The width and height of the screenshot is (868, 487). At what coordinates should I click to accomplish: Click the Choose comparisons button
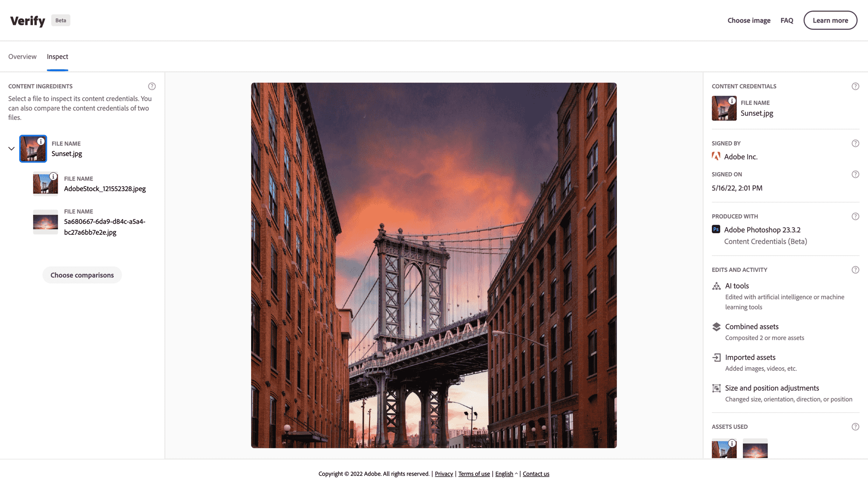pyautogui.click(x=82, y=275)
